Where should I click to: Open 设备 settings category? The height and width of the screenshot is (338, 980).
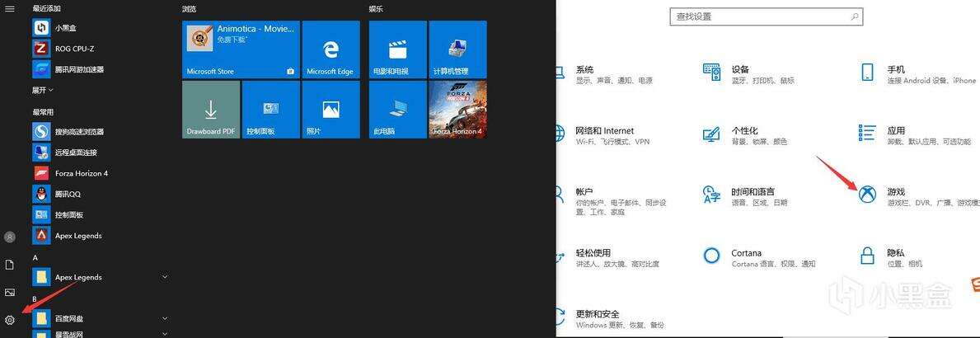[748, 74]
